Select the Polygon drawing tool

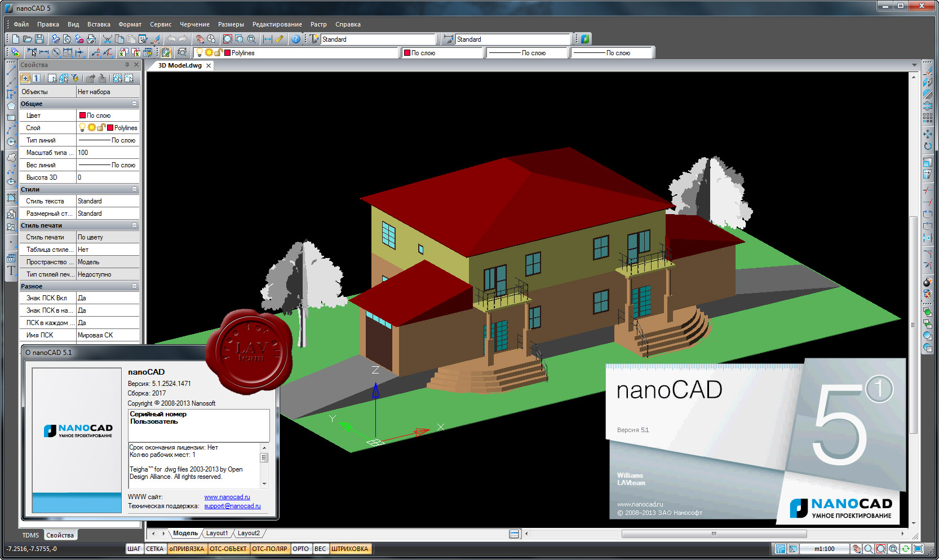(11, 106)
